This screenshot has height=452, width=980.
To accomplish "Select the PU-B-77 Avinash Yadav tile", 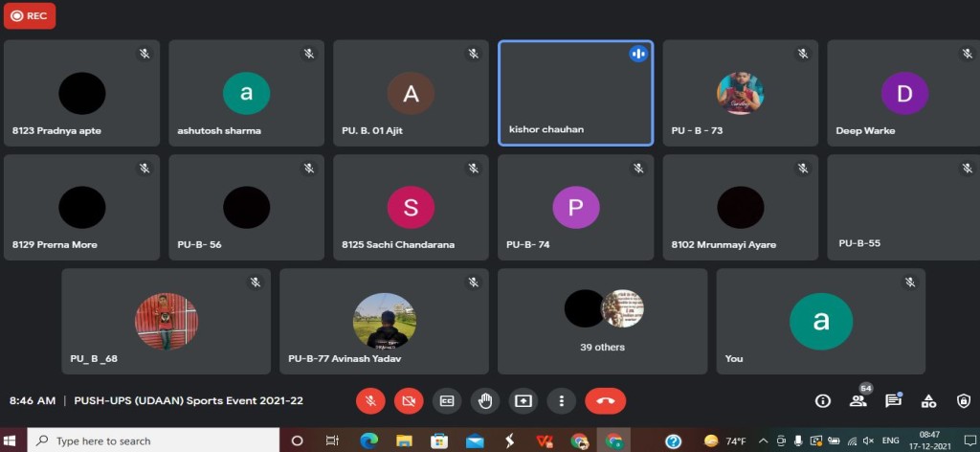I will point(384,322).
